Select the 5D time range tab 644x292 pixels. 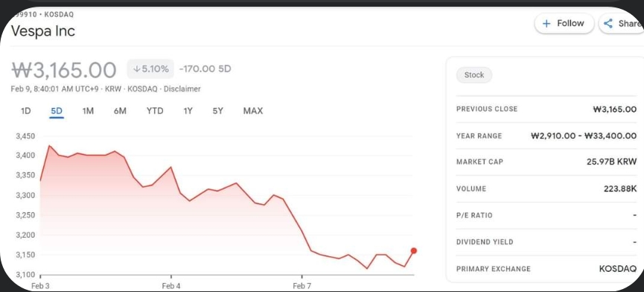[57, 111]
